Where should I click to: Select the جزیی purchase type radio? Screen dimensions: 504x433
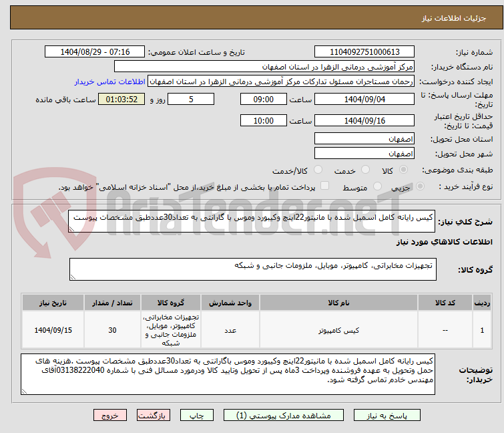[x=420, y=186]
